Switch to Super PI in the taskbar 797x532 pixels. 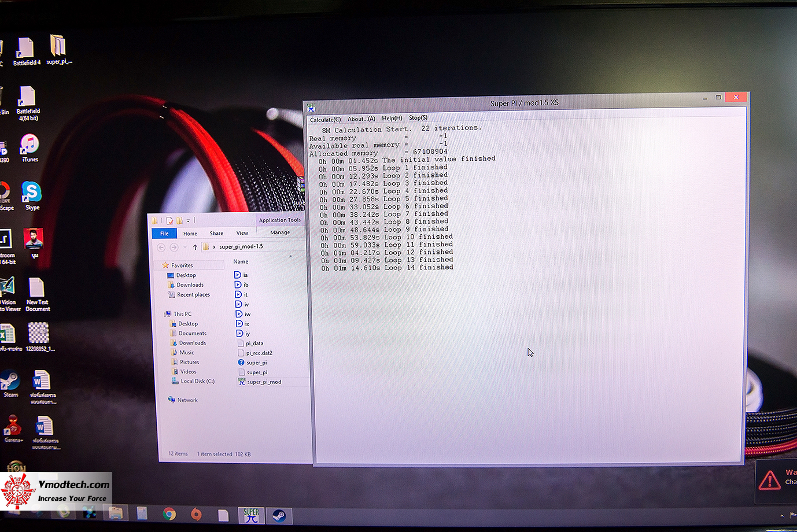tap(251, 515)
